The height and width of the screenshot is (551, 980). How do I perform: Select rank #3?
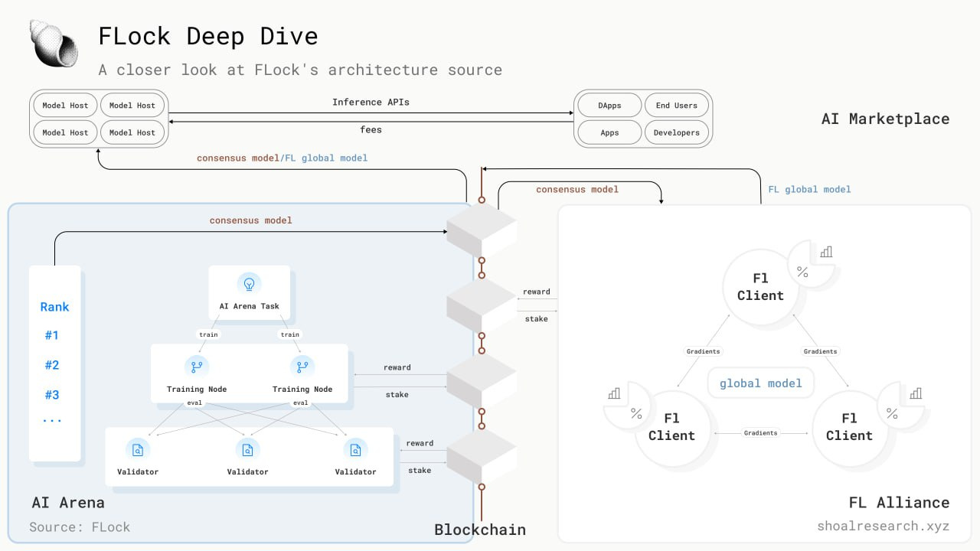coord(51,395)
